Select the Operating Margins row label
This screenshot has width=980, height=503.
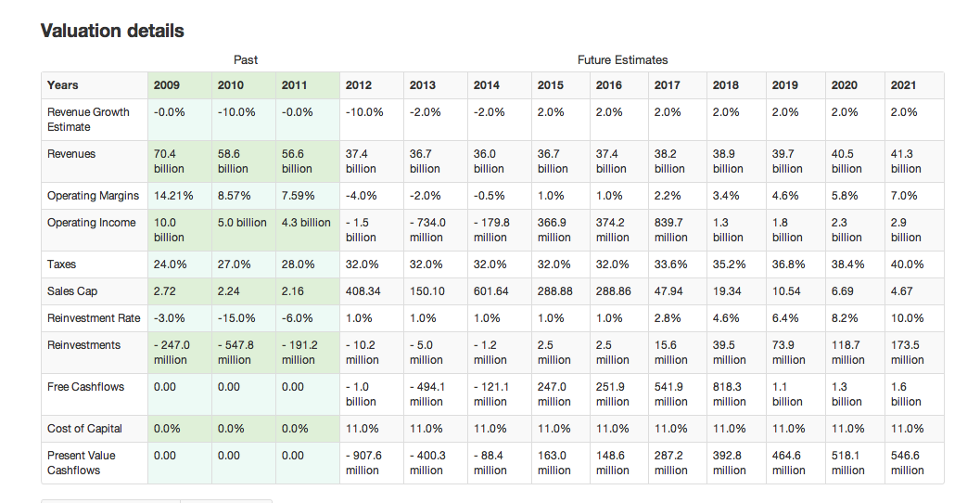[x=93, y=196]
